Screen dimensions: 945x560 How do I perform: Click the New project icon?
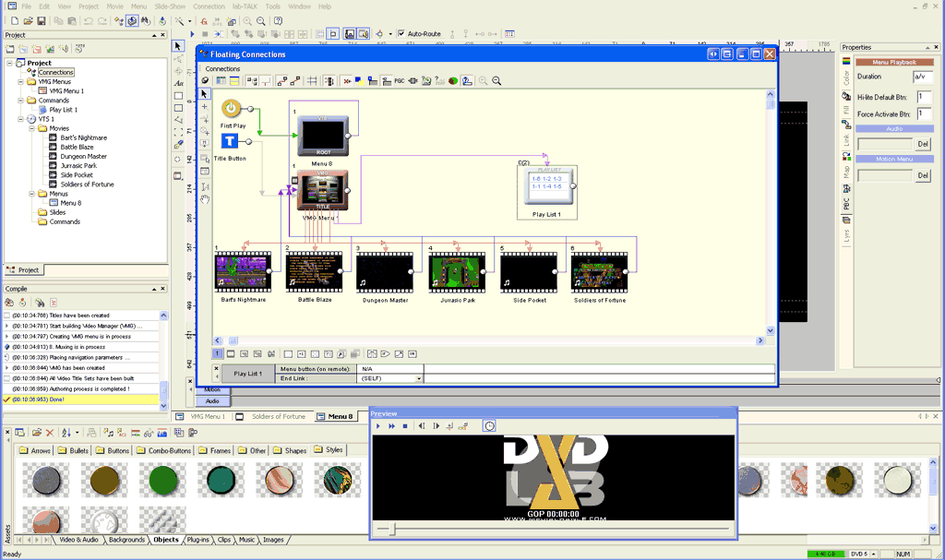point(15,21)
